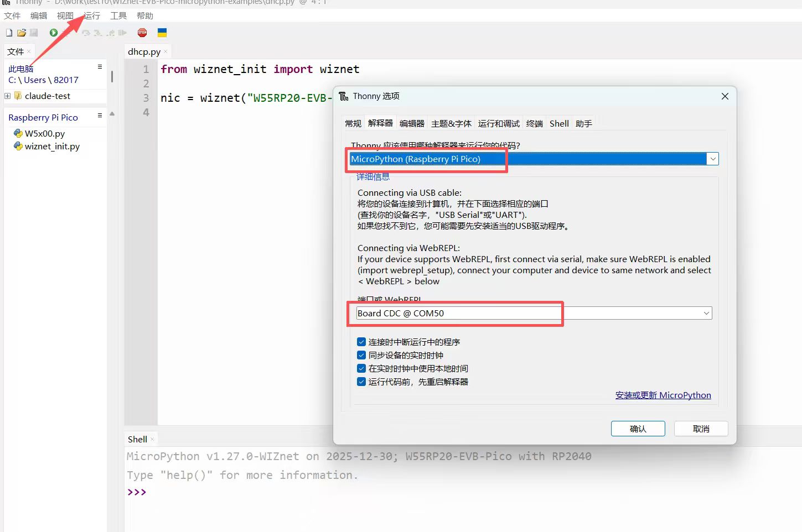
Task: Click the 此电脑 heading in the files panel
Action: tap(21, 69)
